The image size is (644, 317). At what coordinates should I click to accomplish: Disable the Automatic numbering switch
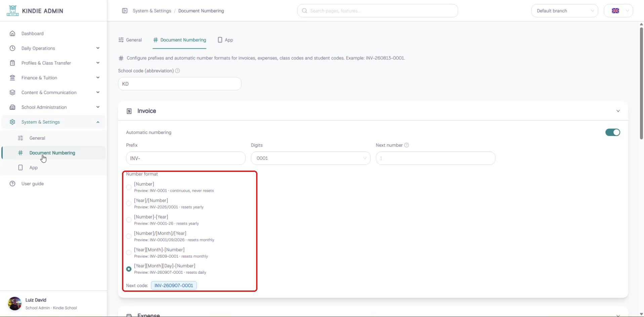click(x=613, y=133)
